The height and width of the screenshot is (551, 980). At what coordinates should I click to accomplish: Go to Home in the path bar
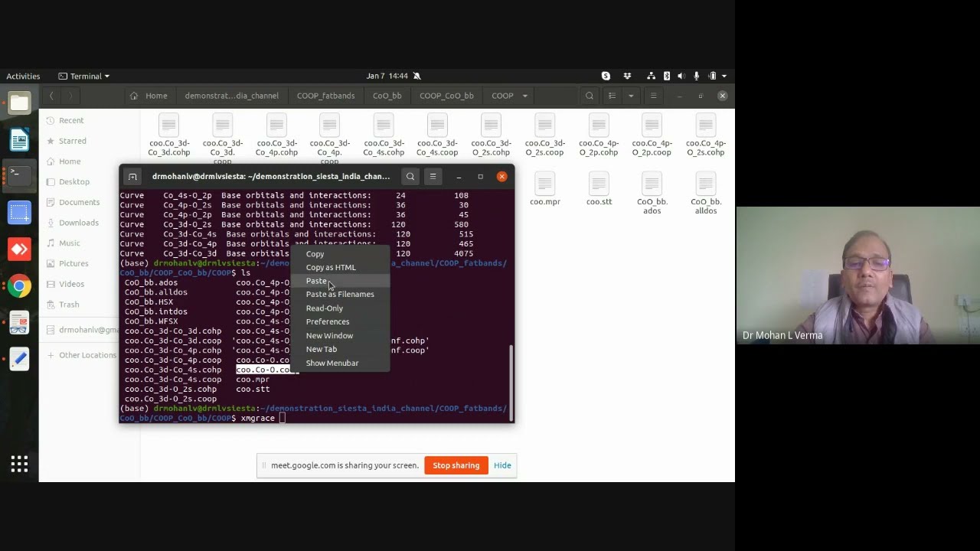[149, 96]
